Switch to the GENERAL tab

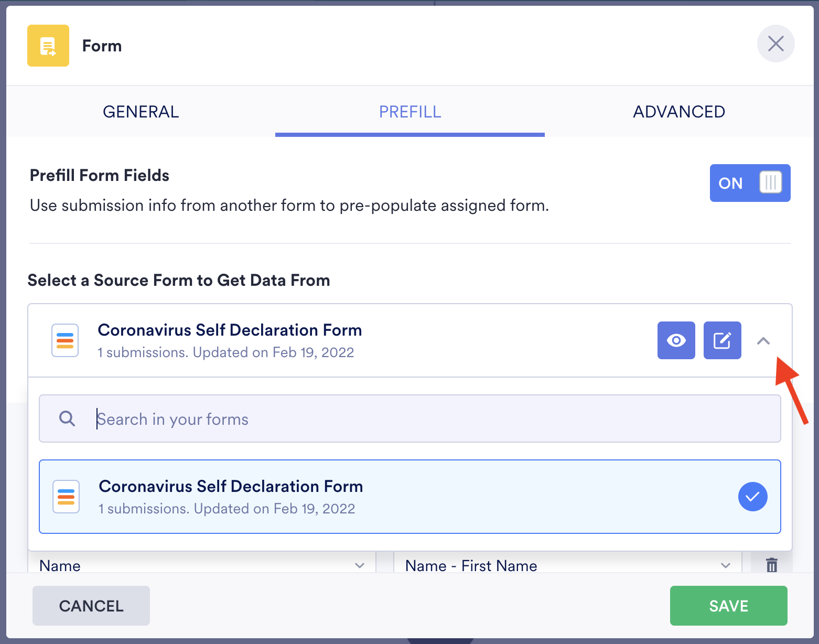click(x=141, y=112)
